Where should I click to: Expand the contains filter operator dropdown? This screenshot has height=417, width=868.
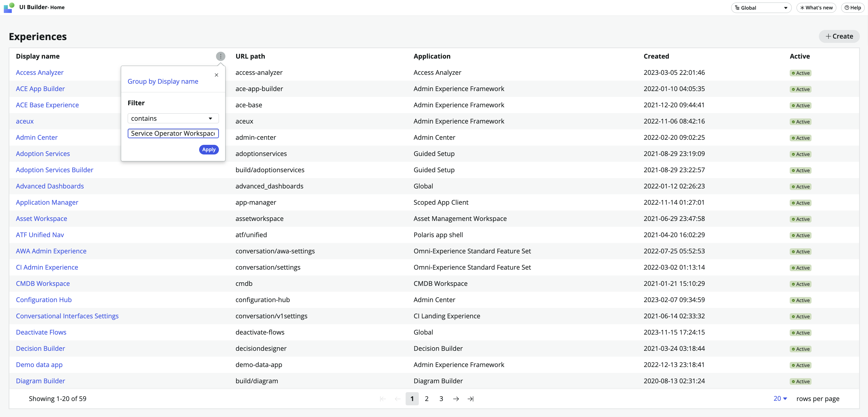click(x=173, y=118)
